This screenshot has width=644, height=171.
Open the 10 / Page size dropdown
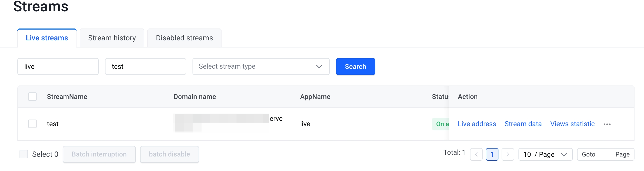coord(545,154)
